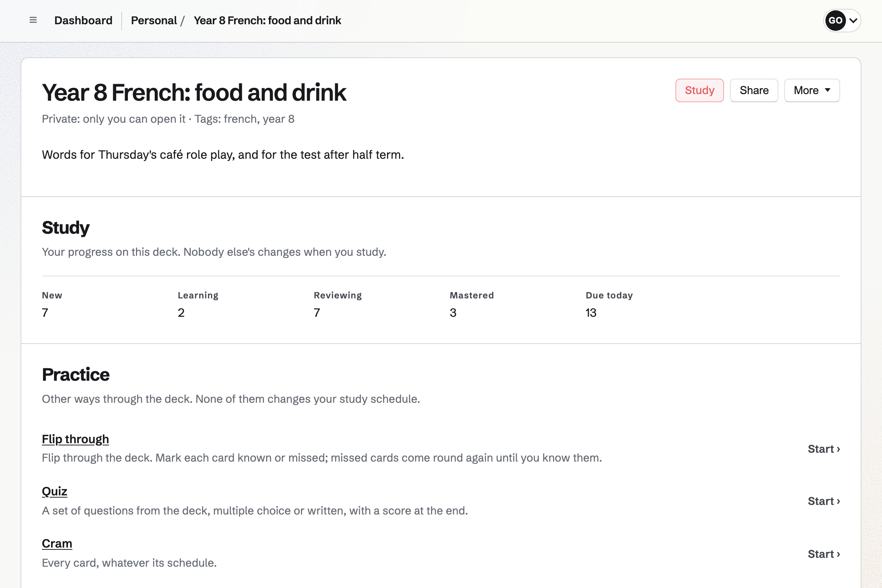The width and height of the screenshot is (882, 588).
Task: Open the Quiz practice link
Action: [x=54, y=491]
